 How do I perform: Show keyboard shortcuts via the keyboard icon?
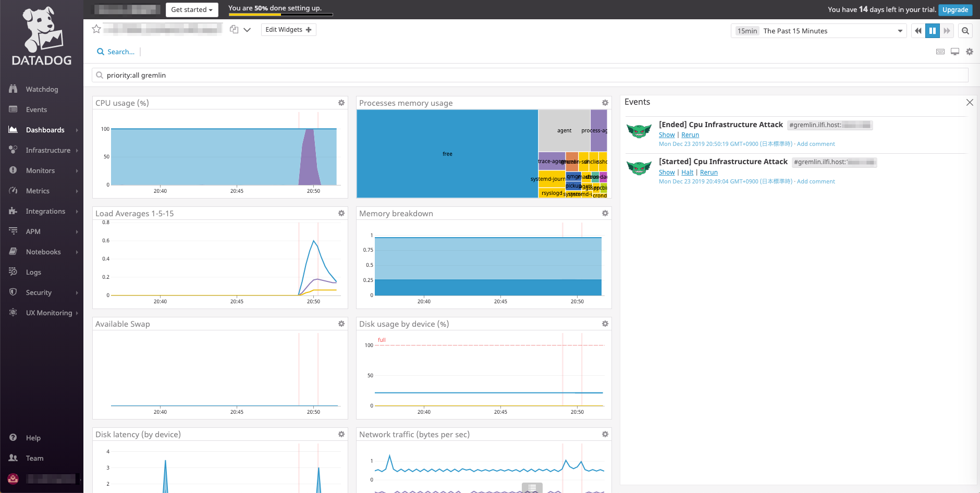click(x=940, y=51)
